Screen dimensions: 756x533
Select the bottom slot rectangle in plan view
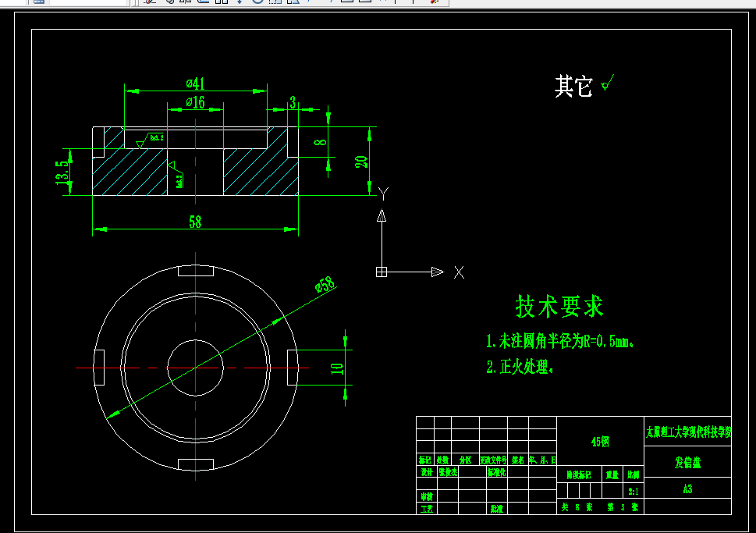(196, 464)
